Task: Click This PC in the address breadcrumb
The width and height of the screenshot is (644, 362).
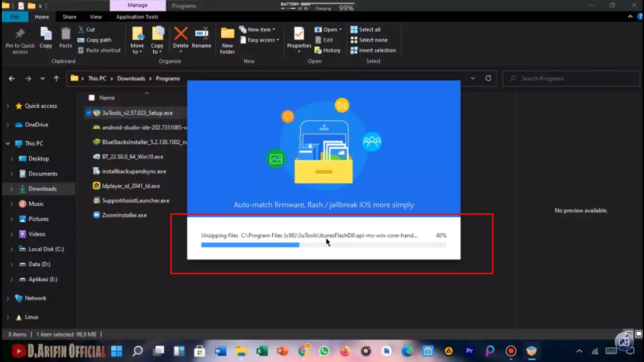Action: 97,78
